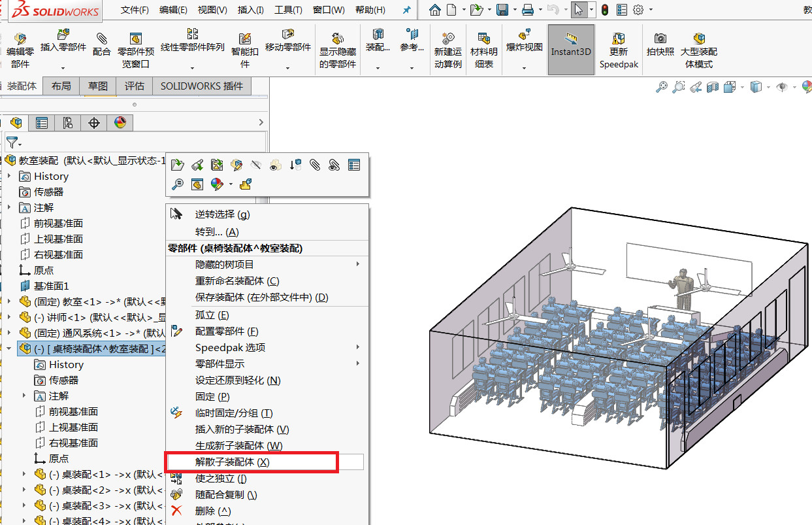Screen dimensions: 812x525
Task: Click Open Subassembly icon in context toolbar
Action: tap(177, 165)
